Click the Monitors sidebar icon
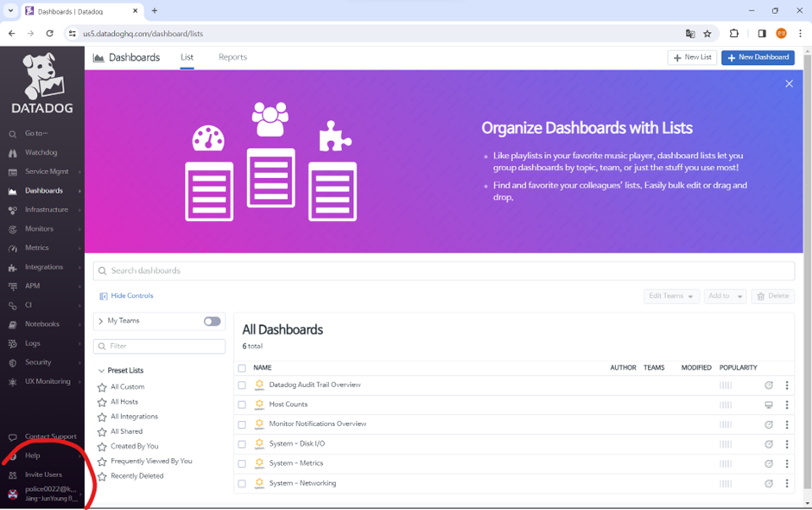Screen dimensions: 812x510 [x=12, y=229]
